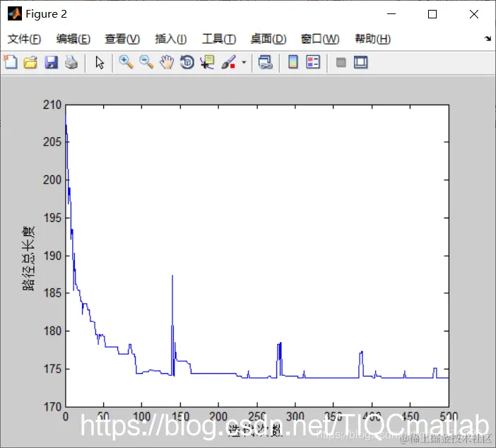Maximize the Figure 2 window

coord(432,14)
